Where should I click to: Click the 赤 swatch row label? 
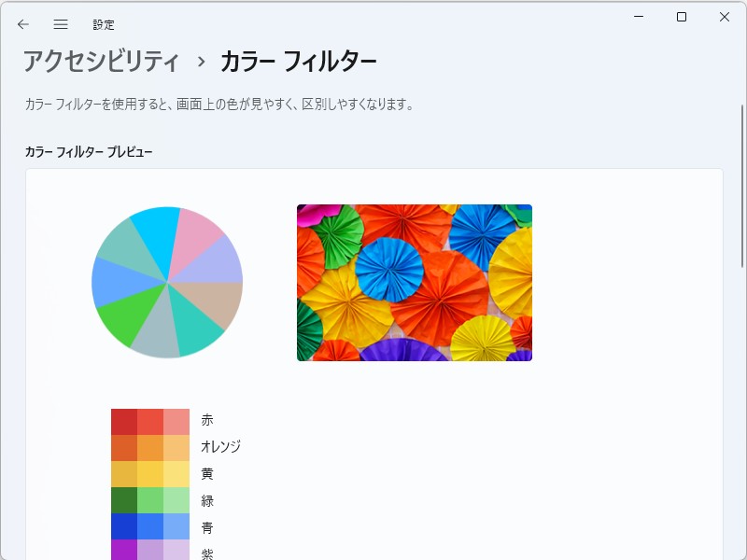coord(207,418)
